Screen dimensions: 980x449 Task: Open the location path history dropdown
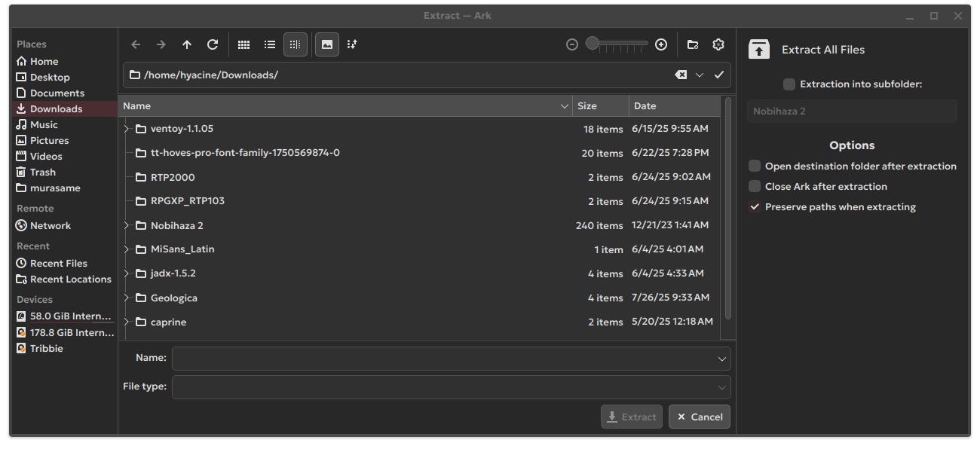(700, 75)
